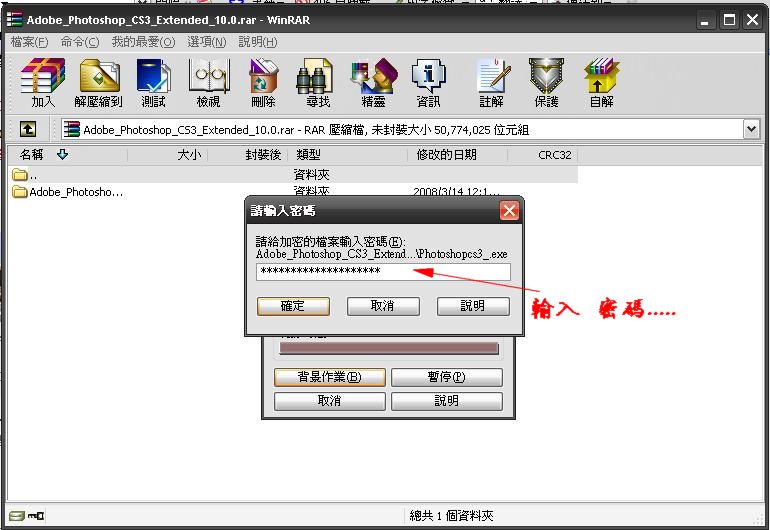Screen dimensions: 770x530
Task: Sort by 類型 column header
Action: pos(347,155)
